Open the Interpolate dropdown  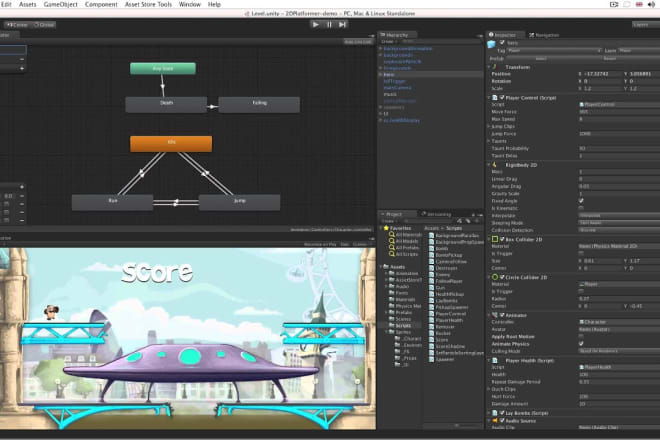(619, 215)
